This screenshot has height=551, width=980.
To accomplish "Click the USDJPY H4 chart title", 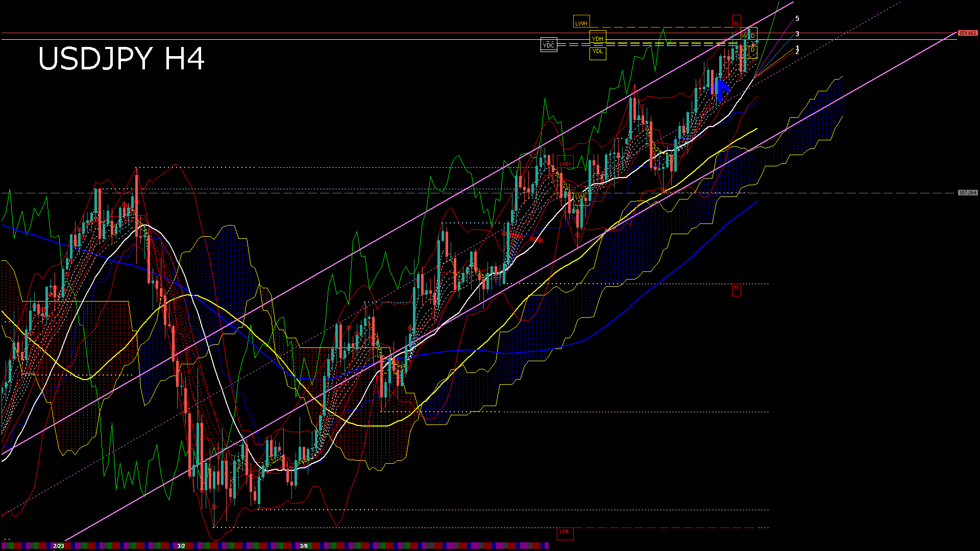I will pyautogui.click(x=121, y=59).
